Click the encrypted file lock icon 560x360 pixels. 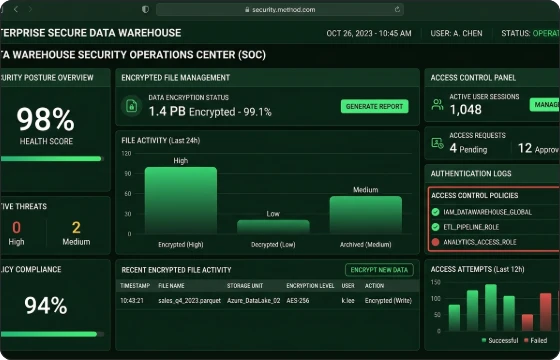(131, 106)
